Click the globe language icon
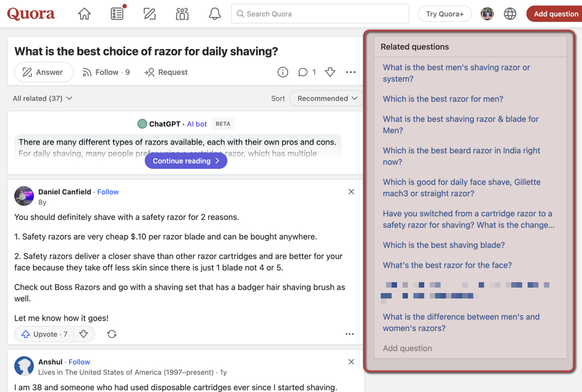The width and height of the screenshot is (582, 392). coord(510,14)
